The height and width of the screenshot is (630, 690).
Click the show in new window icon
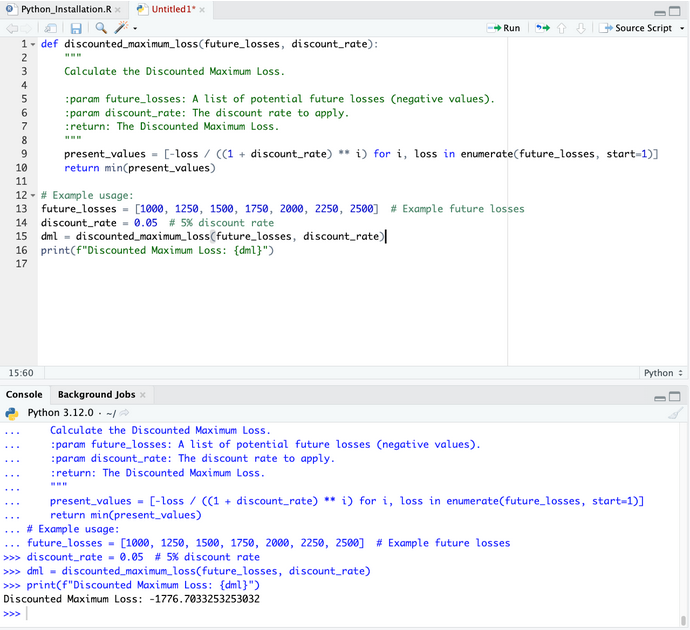coord(50,28)
